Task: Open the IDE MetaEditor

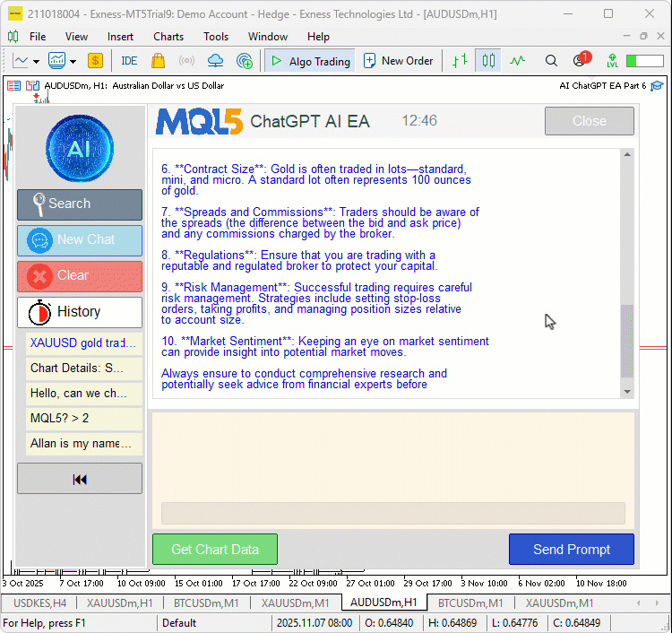Action: [x=129, y=61]
